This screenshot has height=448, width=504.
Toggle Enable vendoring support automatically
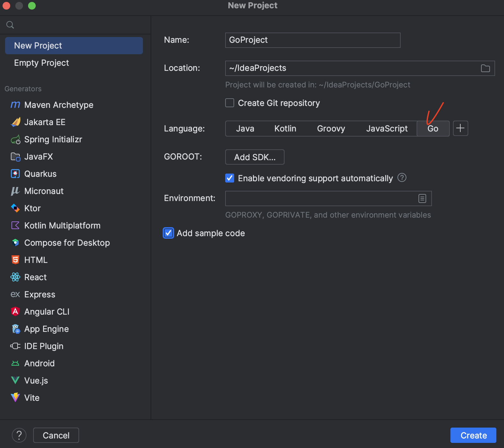[230, 178]
